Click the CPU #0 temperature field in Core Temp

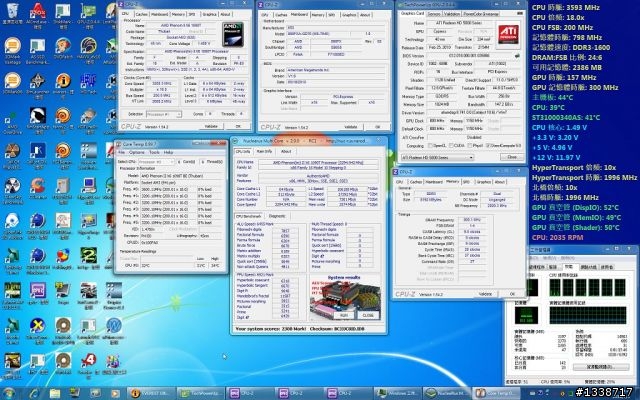pos(167,266)
